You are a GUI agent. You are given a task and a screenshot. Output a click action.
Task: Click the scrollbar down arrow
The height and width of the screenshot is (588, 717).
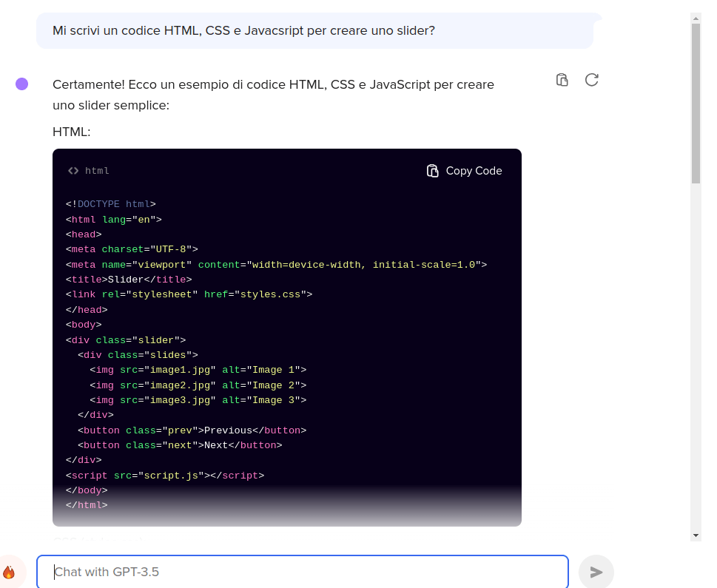click(696, 535)
